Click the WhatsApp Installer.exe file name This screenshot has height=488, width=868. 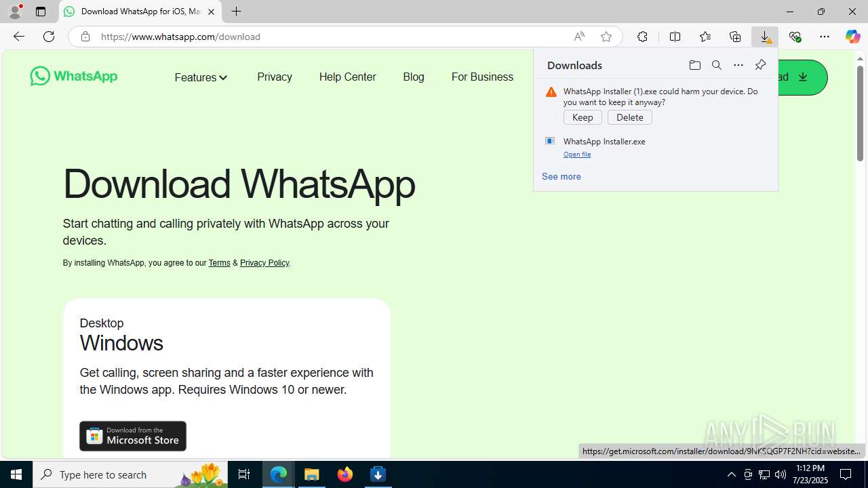604,142
